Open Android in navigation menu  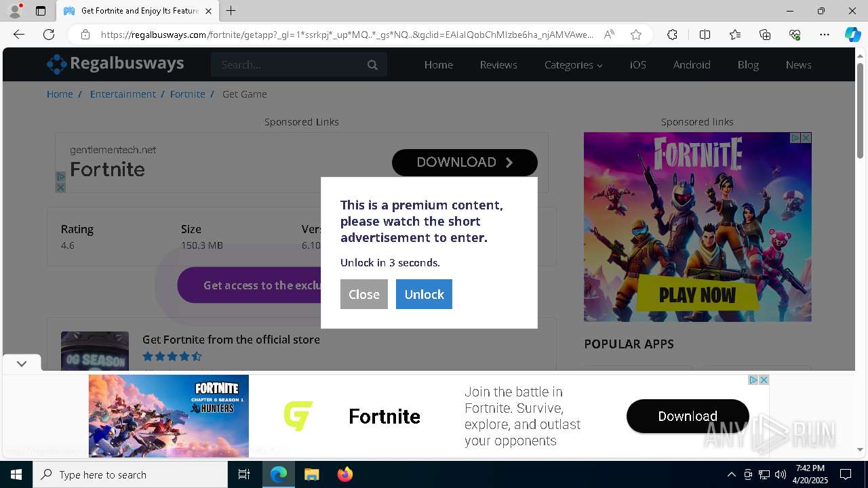pos(692,65)
